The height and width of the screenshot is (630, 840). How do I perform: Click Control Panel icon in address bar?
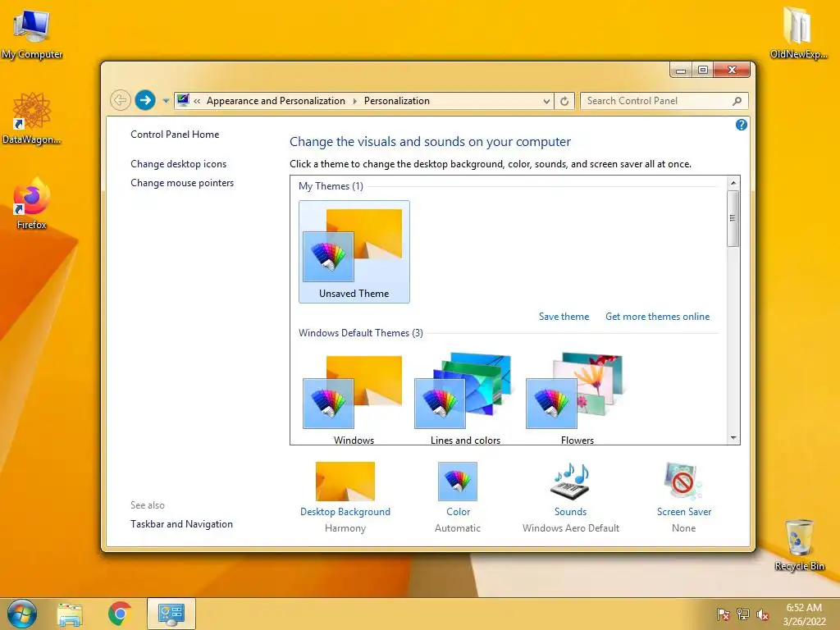coord(183,100)
